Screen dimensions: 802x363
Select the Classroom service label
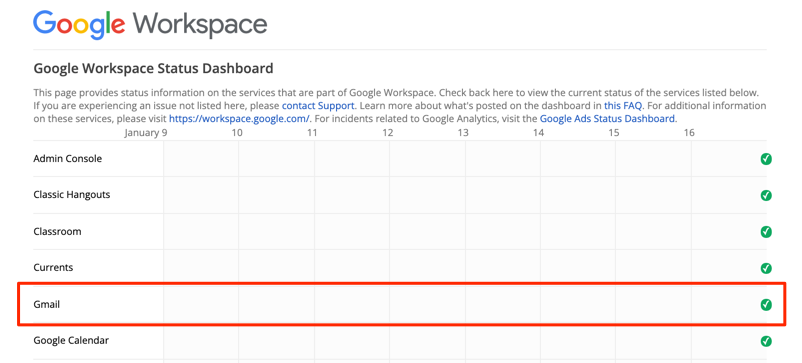[57, 231]
